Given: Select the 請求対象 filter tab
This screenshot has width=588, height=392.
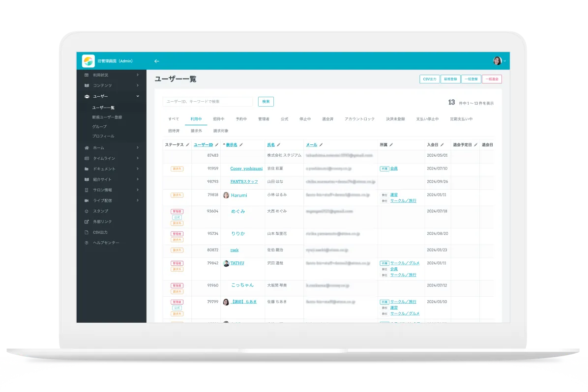Looking at the screenshot, I should 221,131.
